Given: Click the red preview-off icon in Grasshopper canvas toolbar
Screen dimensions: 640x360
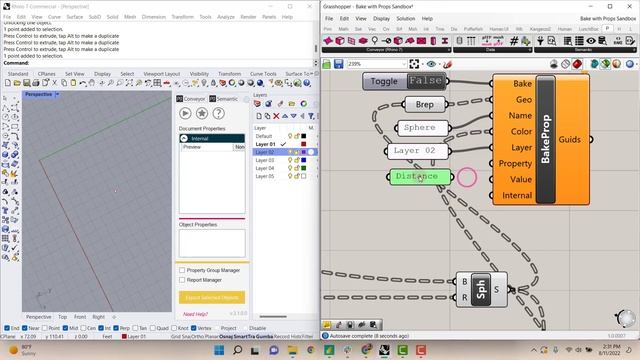Looking at the screenshot, I should click(x=577, y=64).
